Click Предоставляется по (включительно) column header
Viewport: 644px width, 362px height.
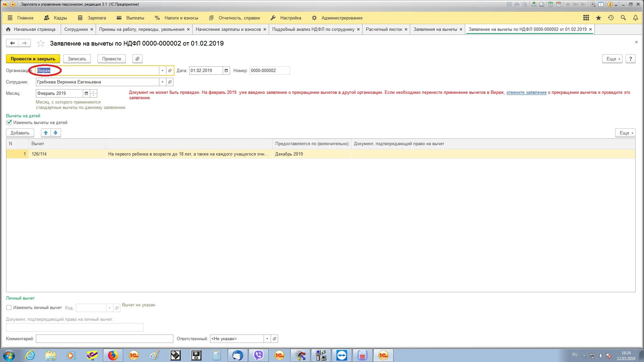pyautogui.click(x=312, y=144)
